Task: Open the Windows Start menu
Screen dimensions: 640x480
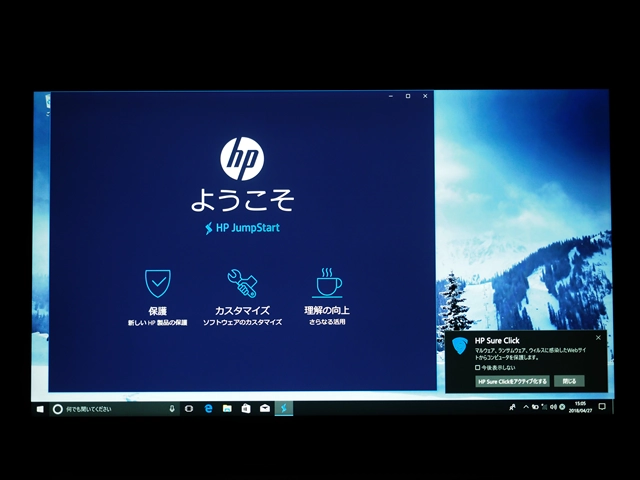Action: (40, 409)
